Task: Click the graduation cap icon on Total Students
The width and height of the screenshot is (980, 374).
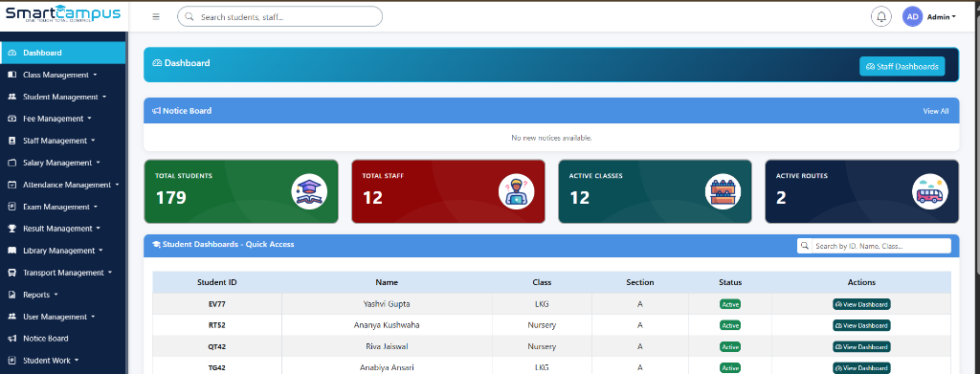Action: [x=309, y=191]
